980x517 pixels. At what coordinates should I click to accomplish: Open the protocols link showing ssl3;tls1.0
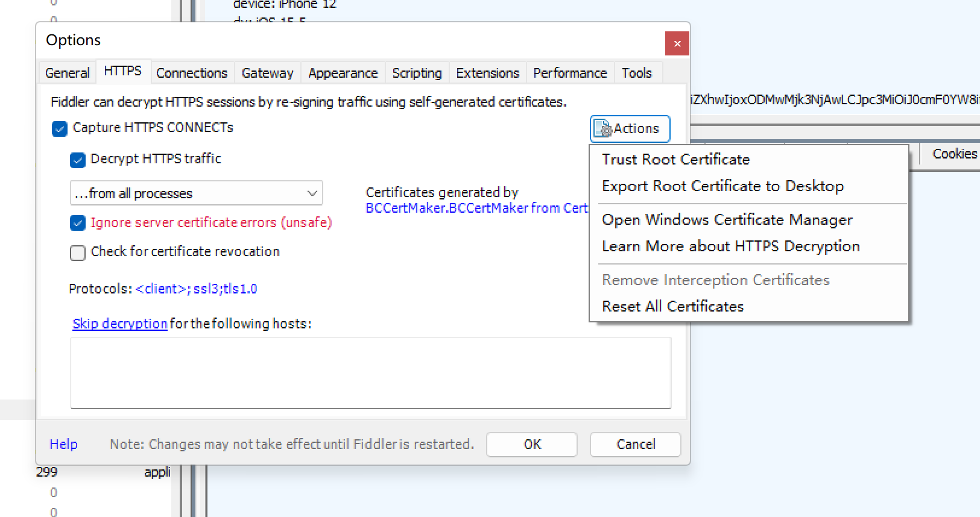click(197, 289)
